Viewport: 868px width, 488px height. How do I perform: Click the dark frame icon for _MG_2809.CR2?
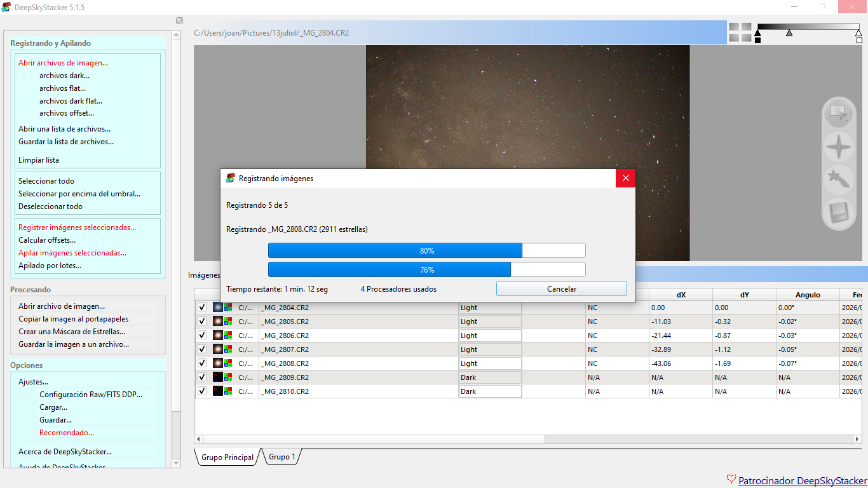(218, 377)
